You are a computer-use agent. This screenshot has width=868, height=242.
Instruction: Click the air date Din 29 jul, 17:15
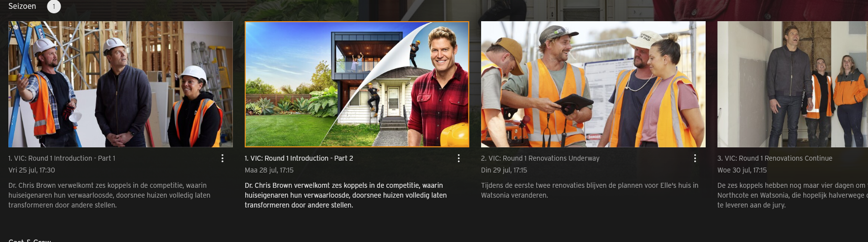pos(504,170)
